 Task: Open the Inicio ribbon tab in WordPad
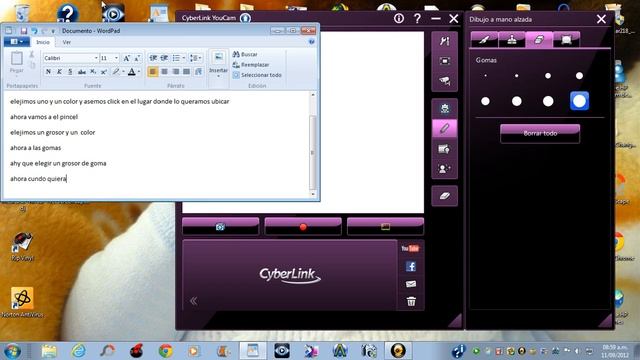pyautogui.click(x=42, y=42)
